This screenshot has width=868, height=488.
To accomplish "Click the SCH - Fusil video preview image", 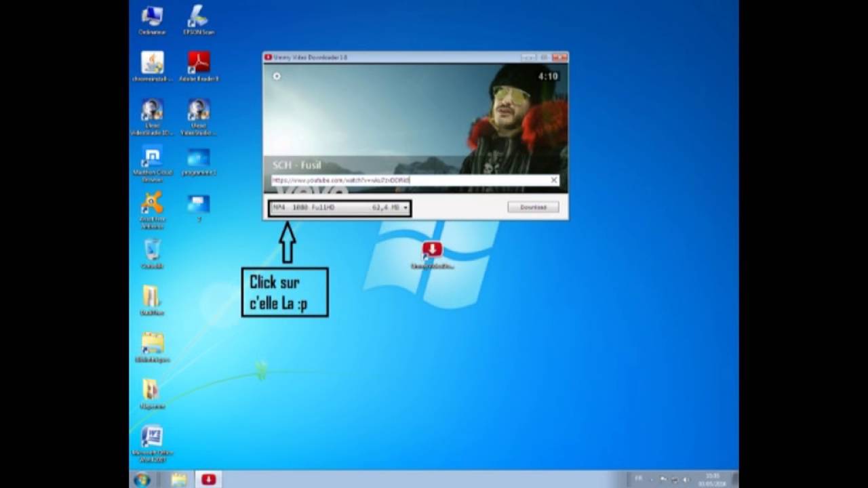I will click(415, 128).
